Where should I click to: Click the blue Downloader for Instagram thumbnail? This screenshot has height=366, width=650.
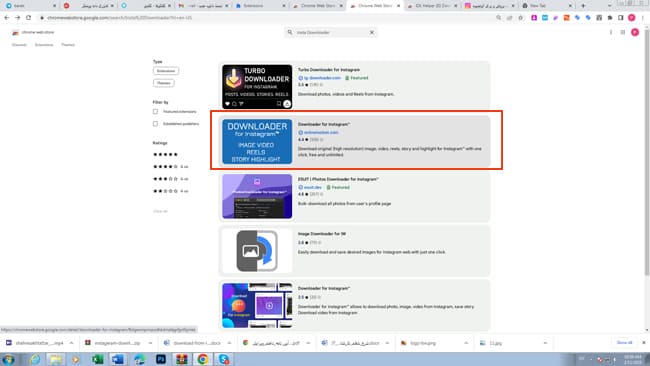[x=257, y=141]
